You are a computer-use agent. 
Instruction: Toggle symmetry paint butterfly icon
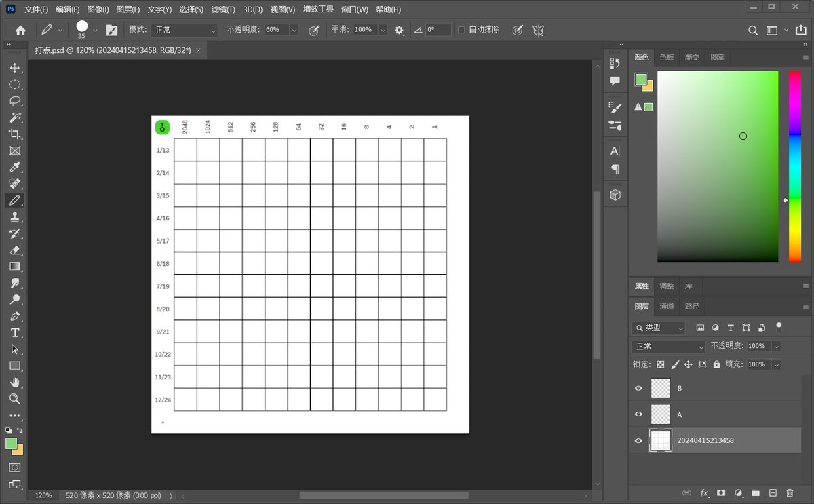538,30
